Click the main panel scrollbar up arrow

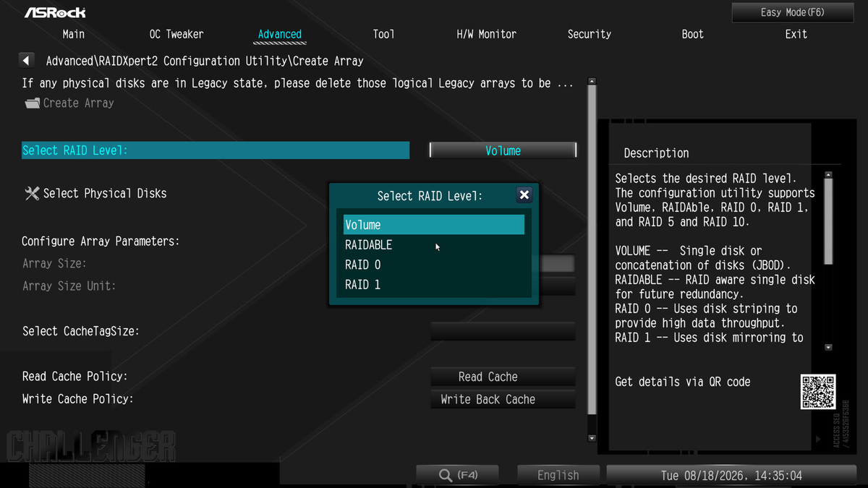tap(592, 82)
